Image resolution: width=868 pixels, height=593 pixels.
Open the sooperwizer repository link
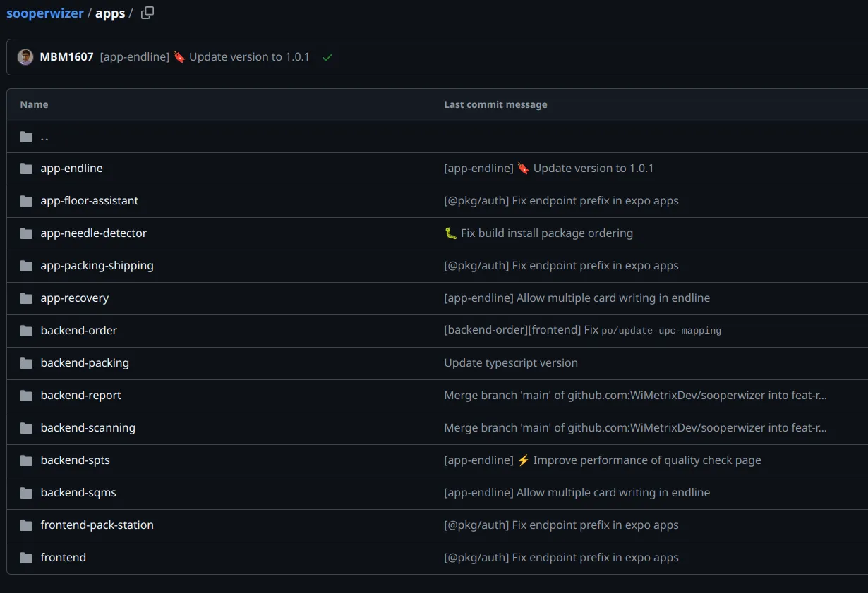click(x=44, y=13)
